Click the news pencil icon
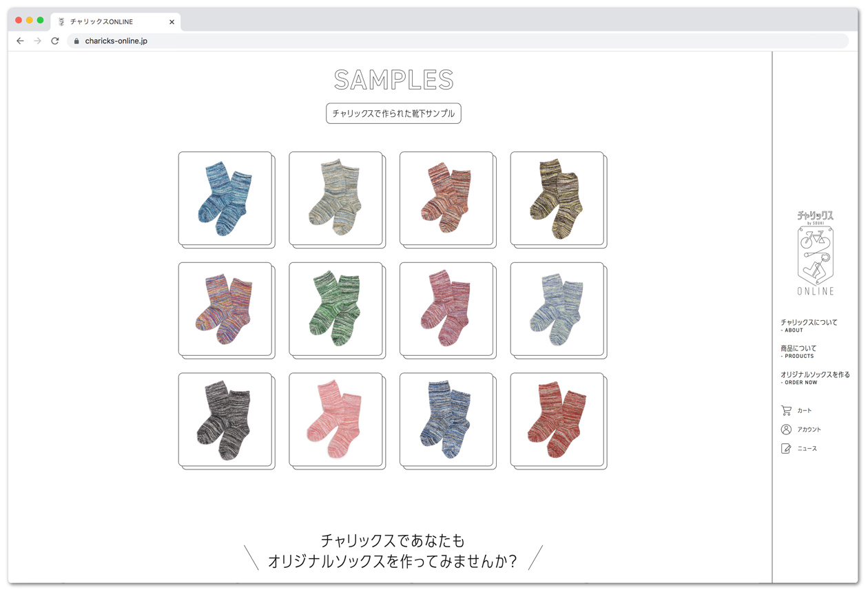The width and height of the screenshot is (868, 592). 786,449
